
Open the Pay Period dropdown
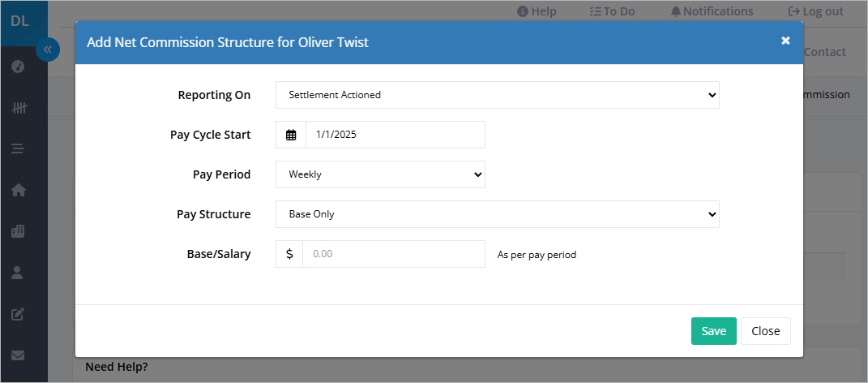pos(380,174)
